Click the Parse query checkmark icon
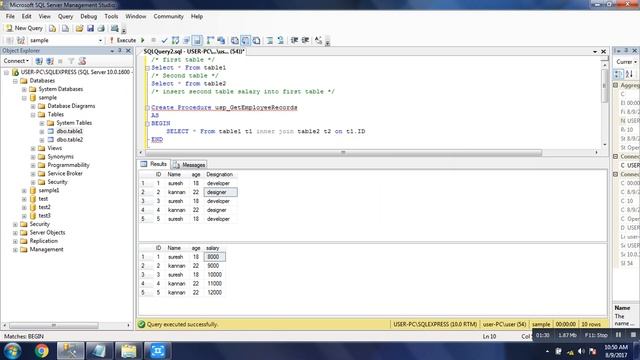640x360 pixels. point(164,40)
